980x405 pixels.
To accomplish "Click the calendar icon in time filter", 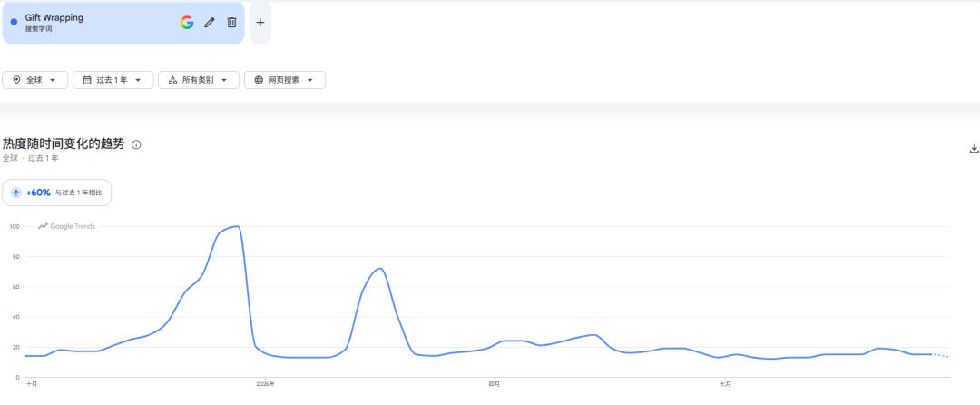I will click(87, 80).
